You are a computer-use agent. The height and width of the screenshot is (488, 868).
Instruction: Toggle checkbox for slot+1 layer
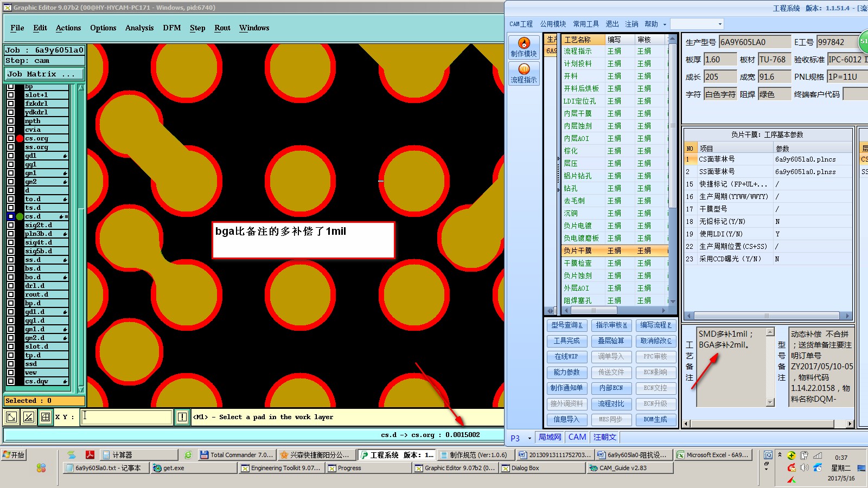pyautogui.click(x=10, y=95)
